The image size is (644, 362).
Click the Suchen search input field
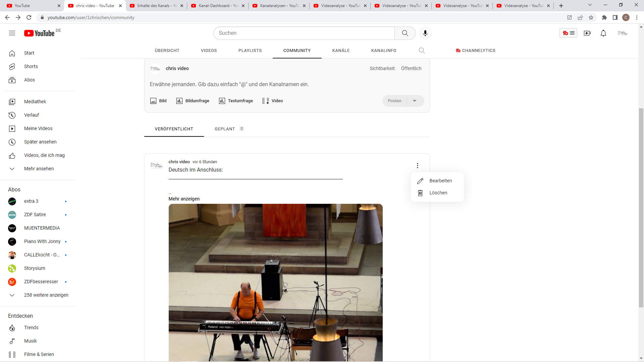tap(304, 33)
